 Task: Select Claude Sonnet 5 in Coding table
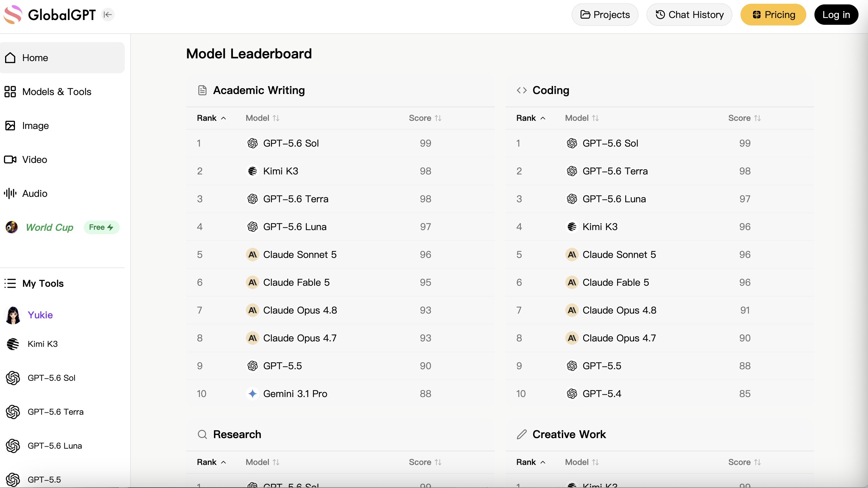(619, 255)
